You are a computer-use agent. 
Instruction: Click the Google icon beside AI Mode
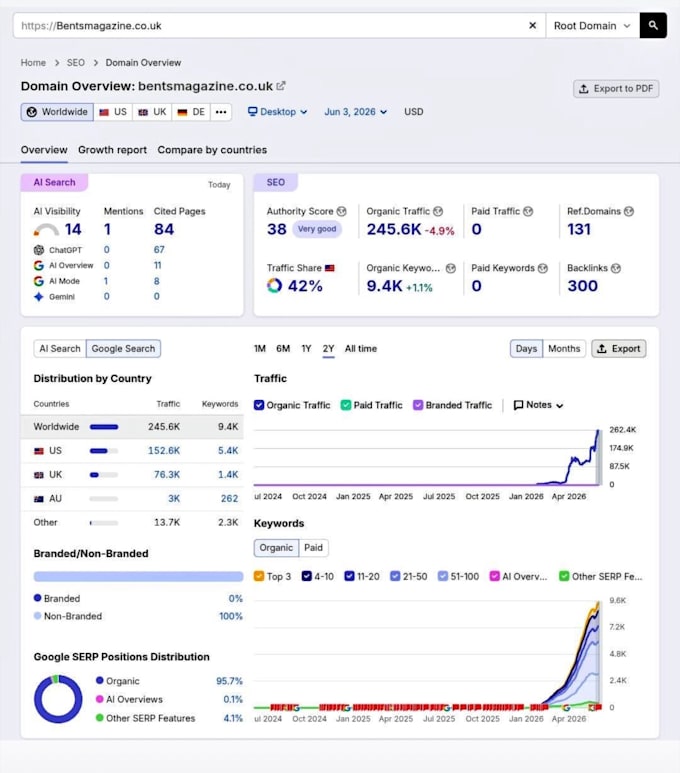39,281
